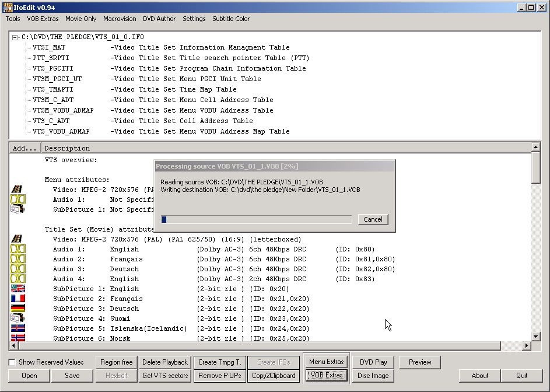Click the vertical scrollbar up arrow
The width and height of the screenshot is (550, 392).
click(535, 147)
